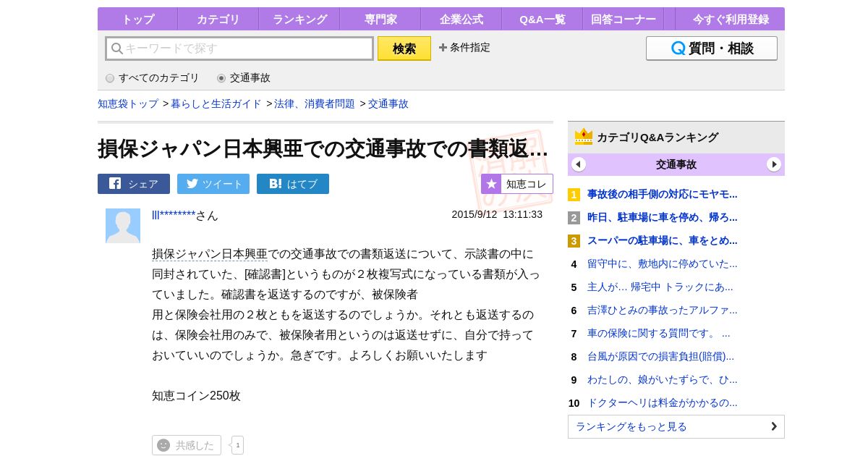Image resolution: width=868 pixels, height=456 pixels.
Task: Open the ランキング tab
Action: point(299,19)
